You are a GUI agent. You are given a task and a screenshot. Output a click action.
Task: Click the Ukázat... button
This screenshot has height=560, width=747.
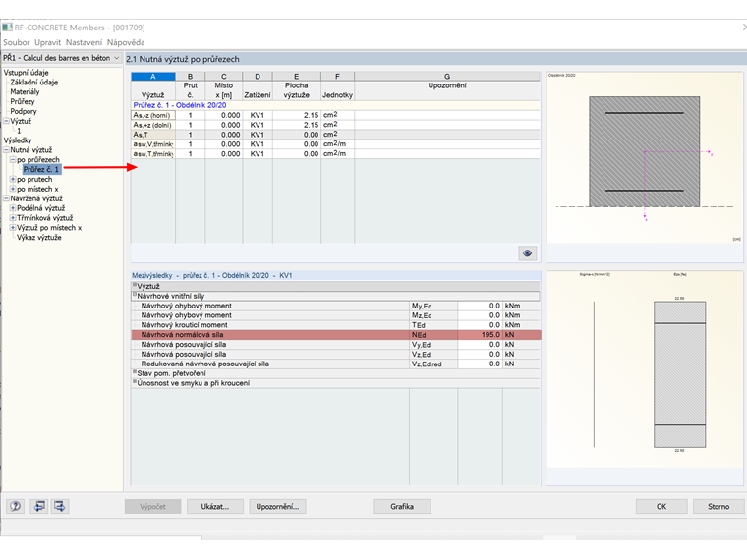[215, 506]
